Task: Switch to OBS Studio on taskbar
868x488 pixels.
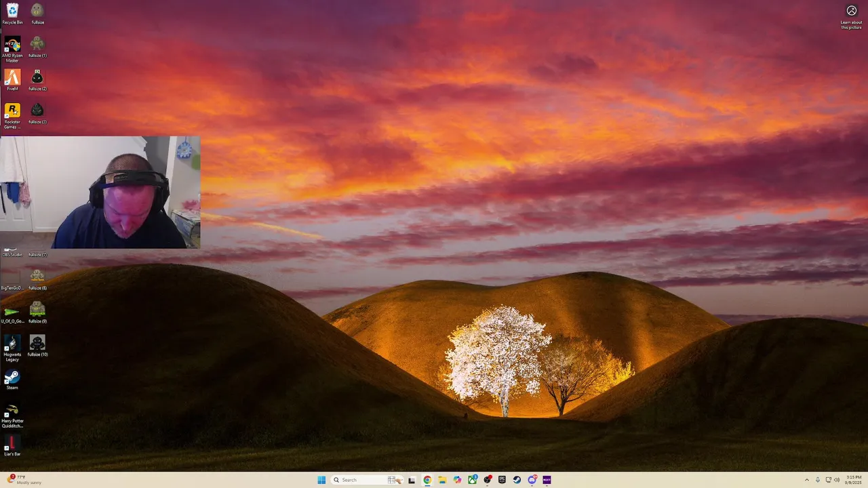Action: [x=487, y=480]
